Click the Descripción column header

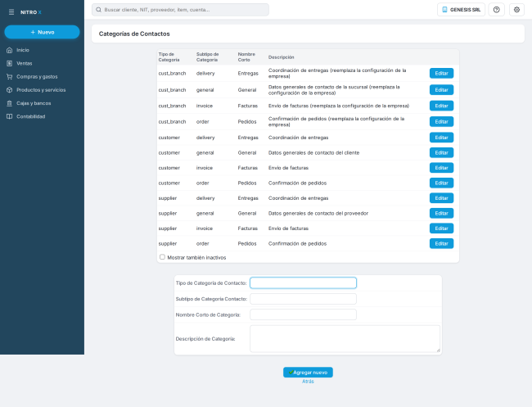pos(282,57)
